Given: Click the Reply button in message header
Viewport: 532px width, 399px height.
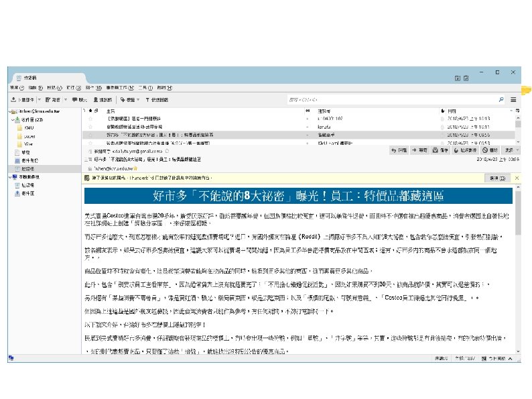Looking at the screenshot, I should 399,150.
